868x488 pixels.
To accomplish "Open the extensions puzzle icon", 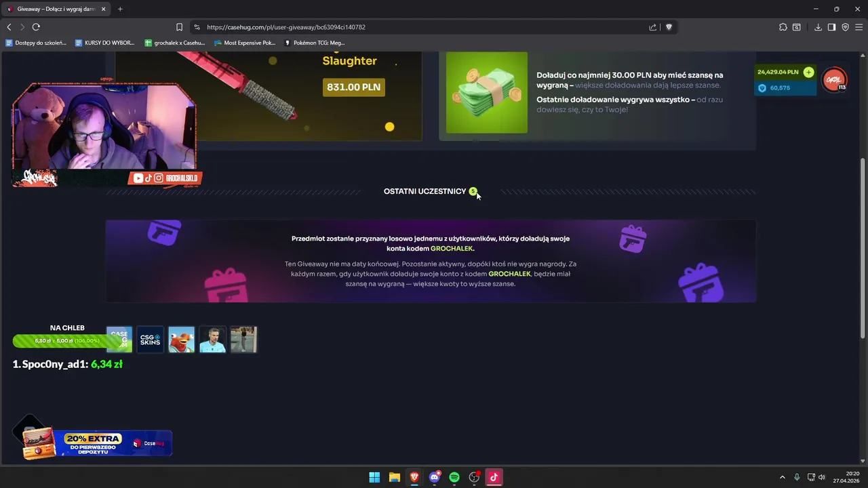I will [x=783, y=27].
